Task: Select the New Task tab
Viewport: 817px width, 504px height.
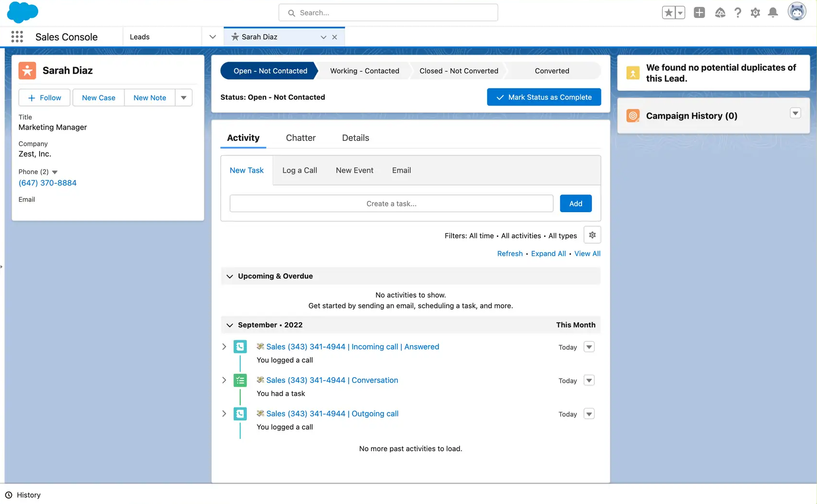Action: (246, 170)
